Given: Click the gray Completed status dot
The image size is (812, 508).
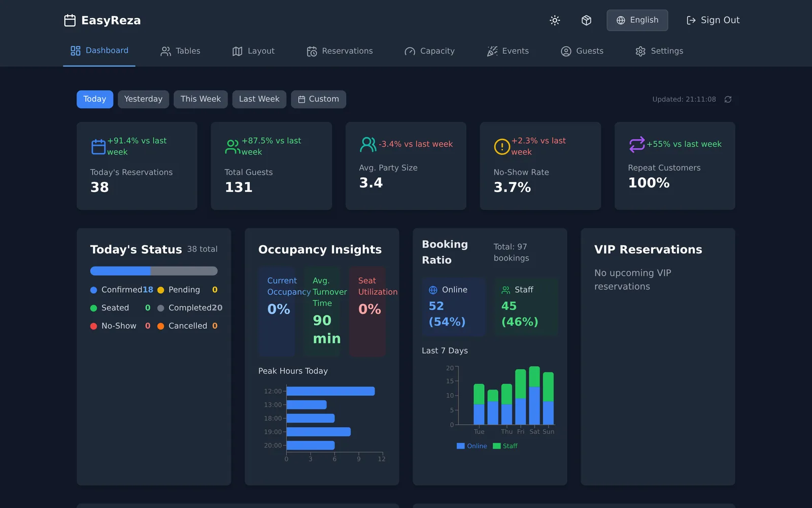Looking at the screenshot, I should 161,308.
